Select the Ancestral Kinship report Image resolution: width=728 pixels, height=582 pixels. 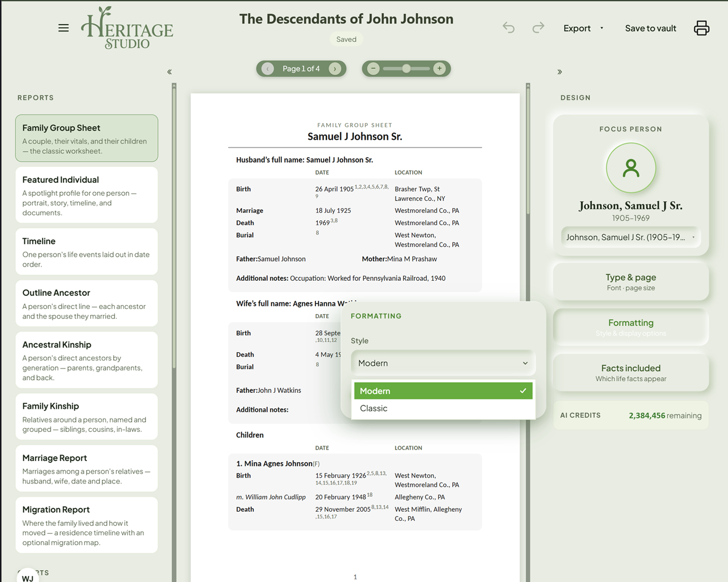tap(87, 360)
